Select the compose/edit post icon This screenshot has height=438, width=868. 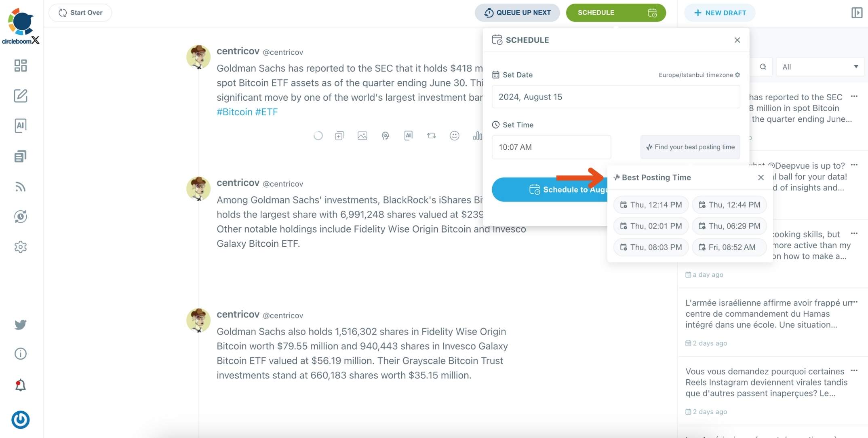(x=20, y=95)
